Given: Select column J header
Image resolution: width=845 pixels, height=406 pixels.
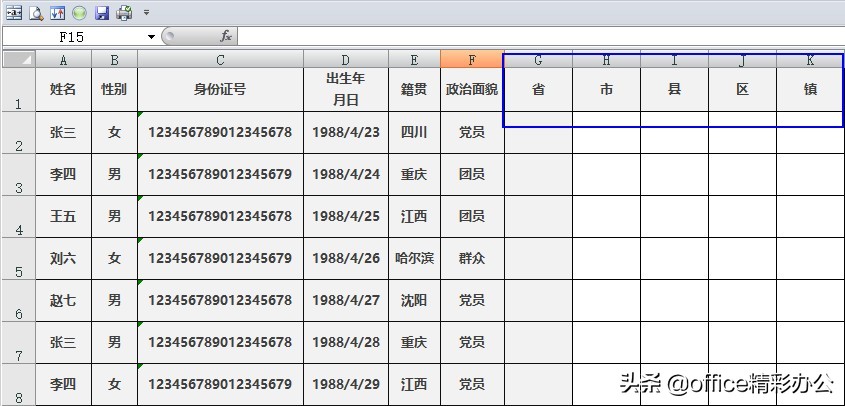Looking at the screenshot, I should pyautogui.click(x=742, y=59).
